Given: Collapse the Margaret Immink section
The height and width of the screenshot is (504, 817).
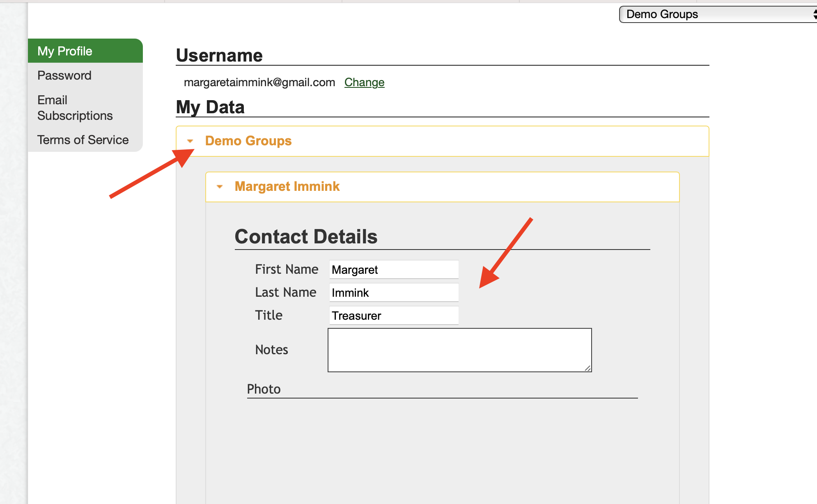Looking at the screenshot, I should point(220,186).
